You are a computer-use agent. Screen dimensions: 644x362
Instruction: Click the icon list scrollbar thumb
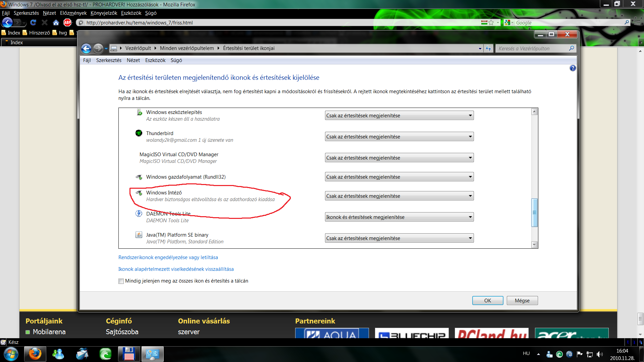click(x=534, y=213)
